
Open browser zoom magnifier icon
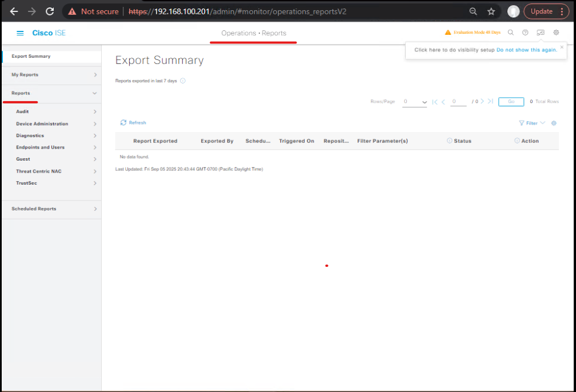click(x=473, y=11)
